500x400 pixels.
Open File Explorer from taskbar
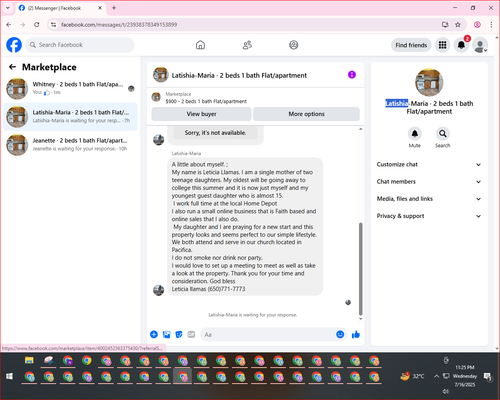29,361
